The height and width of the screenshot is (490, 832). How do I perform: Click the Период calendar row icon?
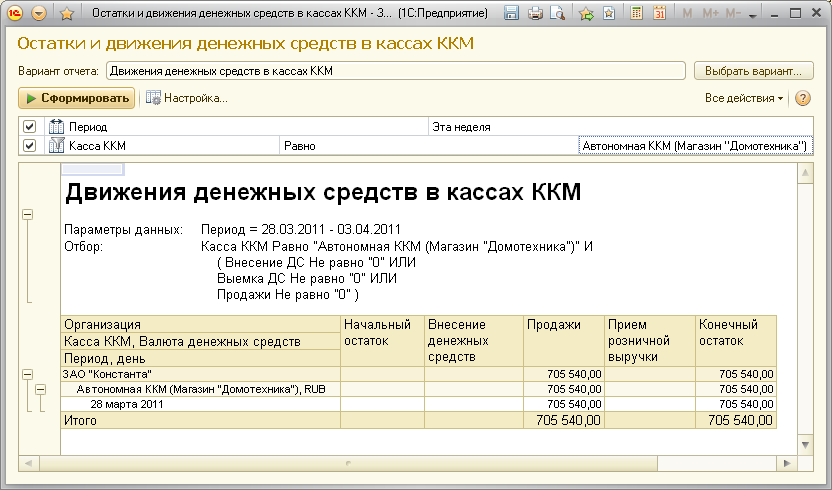pos(56,126)
